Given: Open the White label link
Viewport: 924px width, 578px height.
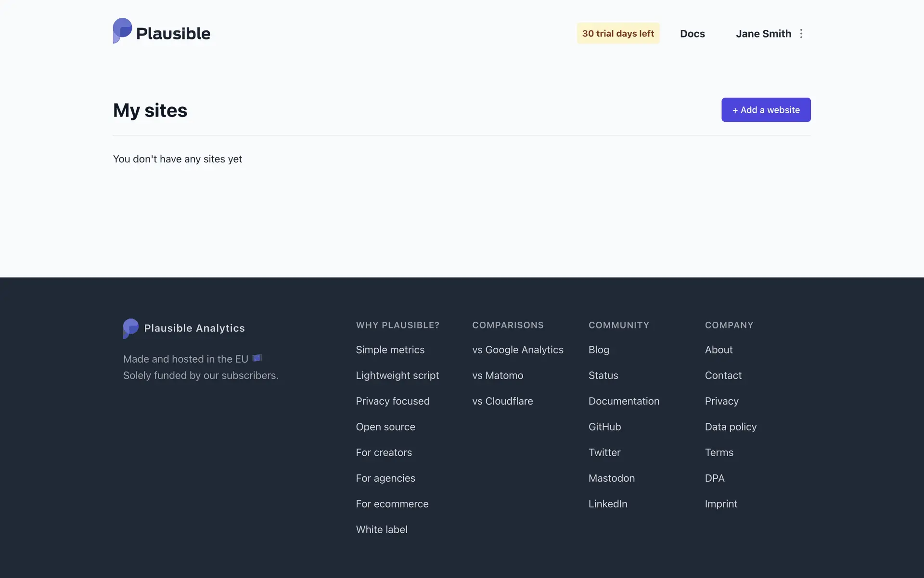Looking at the screenshot, I should pos(381,529).
